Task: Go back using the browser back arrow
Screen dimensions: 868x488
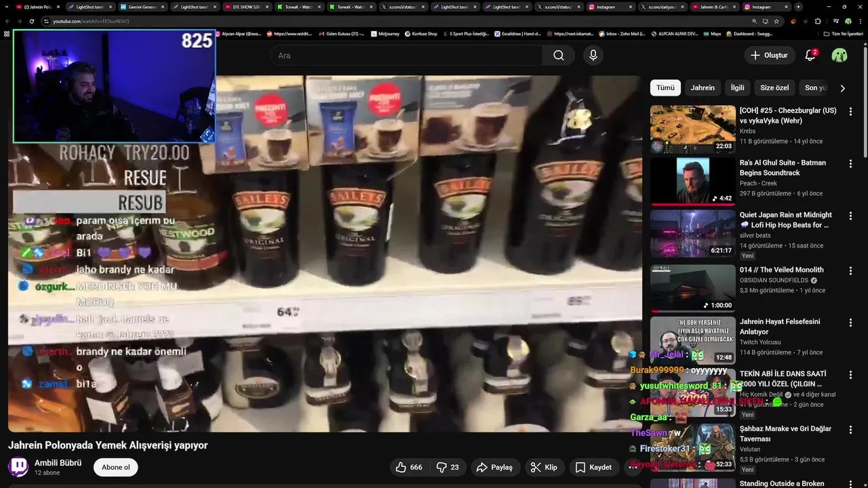Action: 7,21
